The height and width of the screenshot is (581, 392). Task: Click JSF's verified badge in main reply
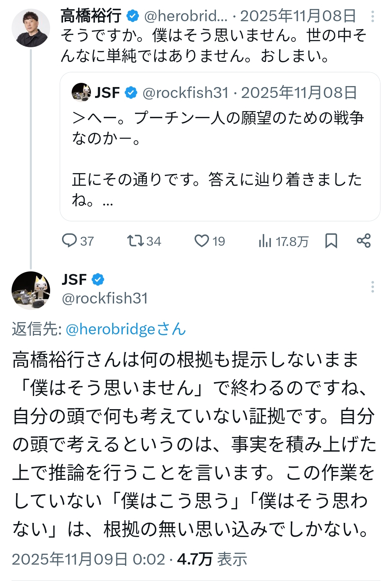click(98, 279)
